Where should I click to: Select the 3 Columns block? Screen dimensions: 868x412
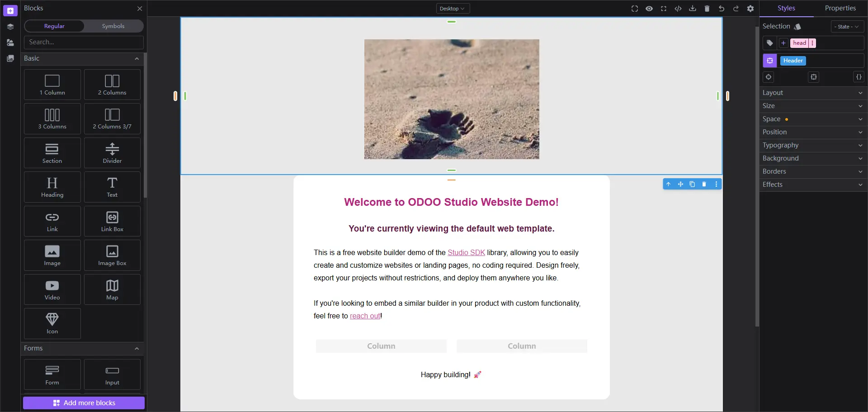tap(52, 118)
